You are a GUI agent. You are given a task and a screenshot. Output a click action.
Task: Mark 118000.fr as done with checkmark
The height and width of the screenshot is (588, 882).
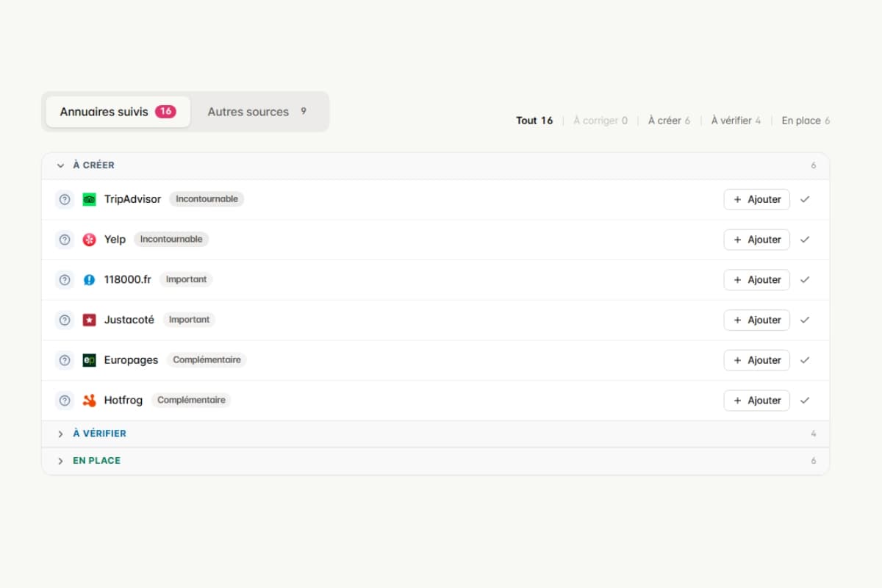tap(805, 280)
